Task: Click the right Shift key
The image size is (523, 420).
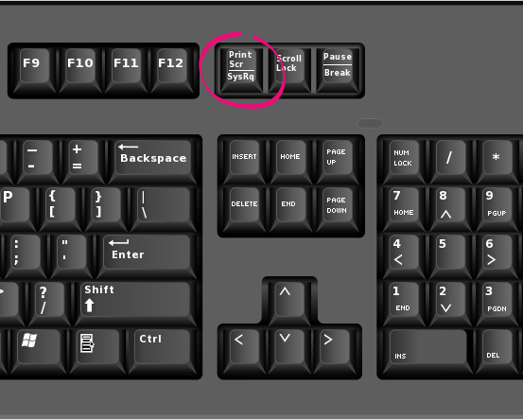Action: pos(135,304)
